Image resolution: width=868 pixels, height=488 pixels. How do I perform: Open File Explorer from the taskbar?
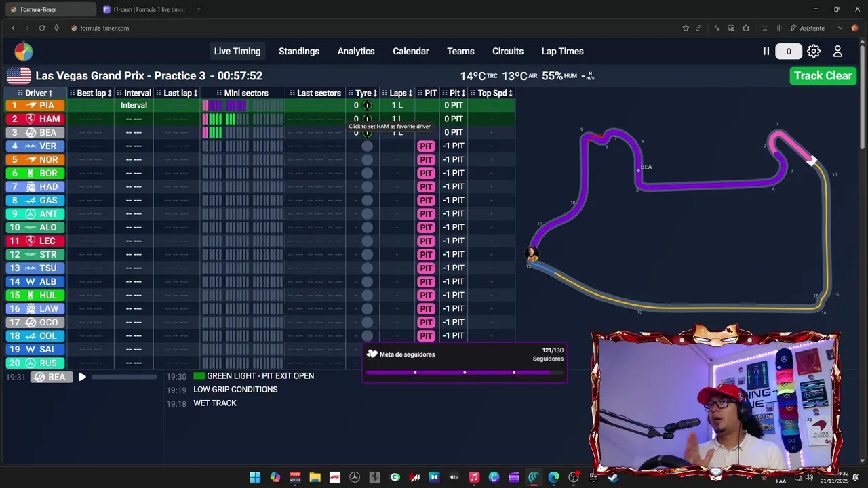pos(315,477)
